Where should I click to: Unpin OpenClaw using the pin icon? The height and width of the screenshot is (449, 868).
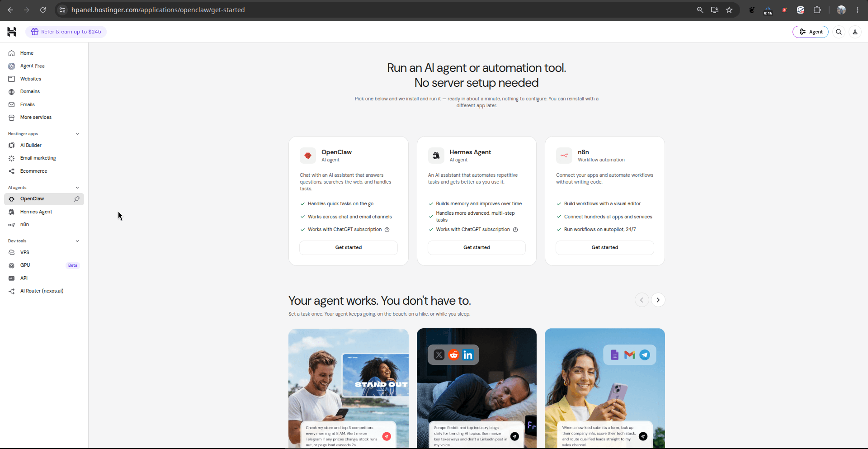coord(77,199)
